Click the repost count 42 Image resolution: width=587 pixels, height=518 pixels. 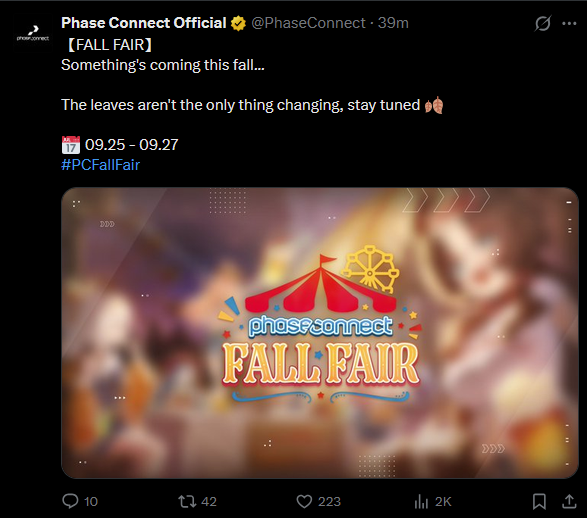[209, 502]
